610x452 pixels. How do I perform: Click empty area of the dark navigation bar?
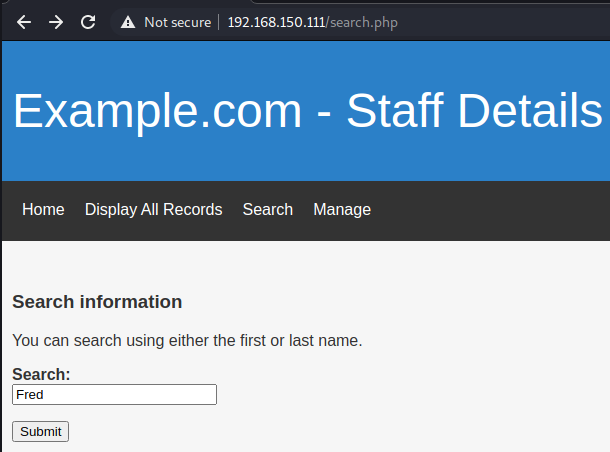490,210
